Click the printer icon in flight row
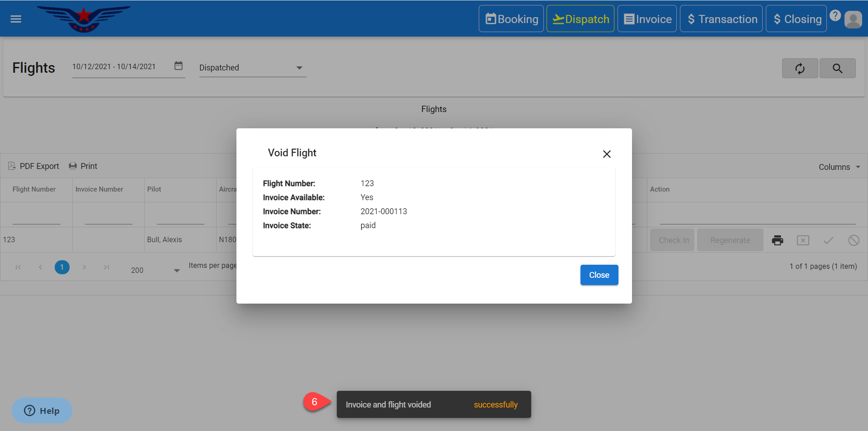 pyautogui.click(x=777, y=240)
